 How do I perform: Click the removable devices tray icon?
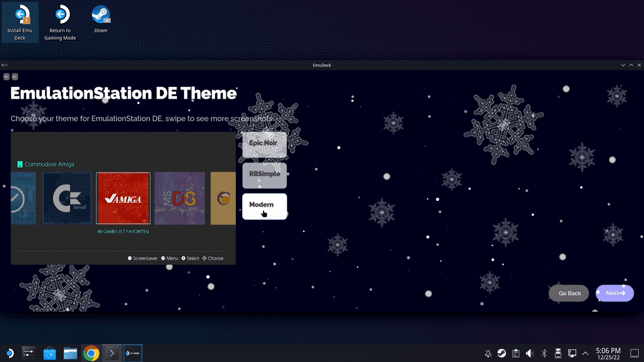[x=558, y=353]
